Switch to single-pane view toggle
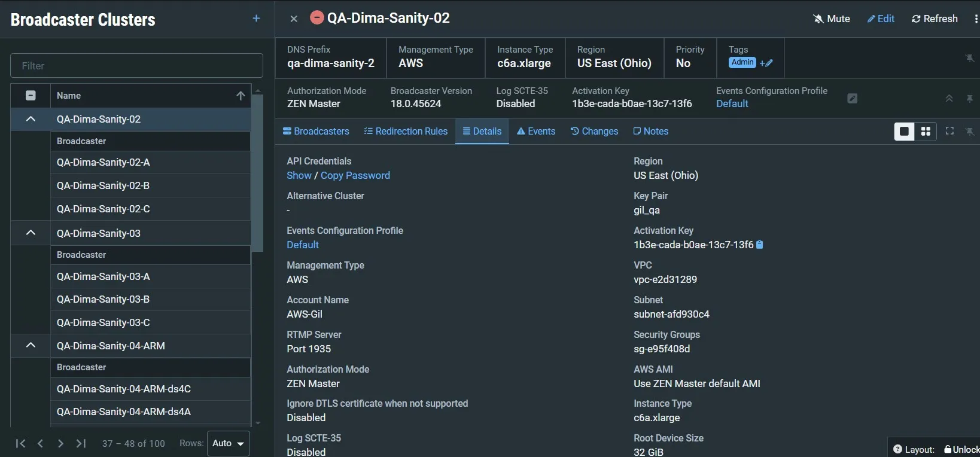 tap(904, 132)
